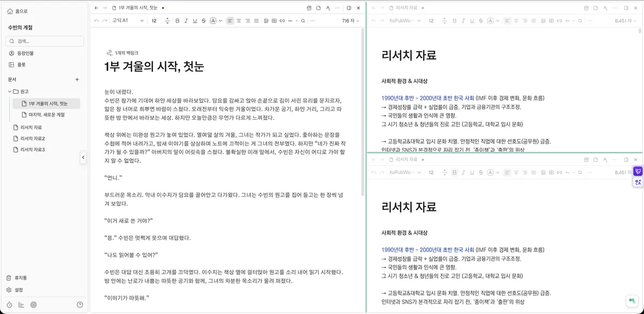Toggle split view in left pane header

pos(349,8)
